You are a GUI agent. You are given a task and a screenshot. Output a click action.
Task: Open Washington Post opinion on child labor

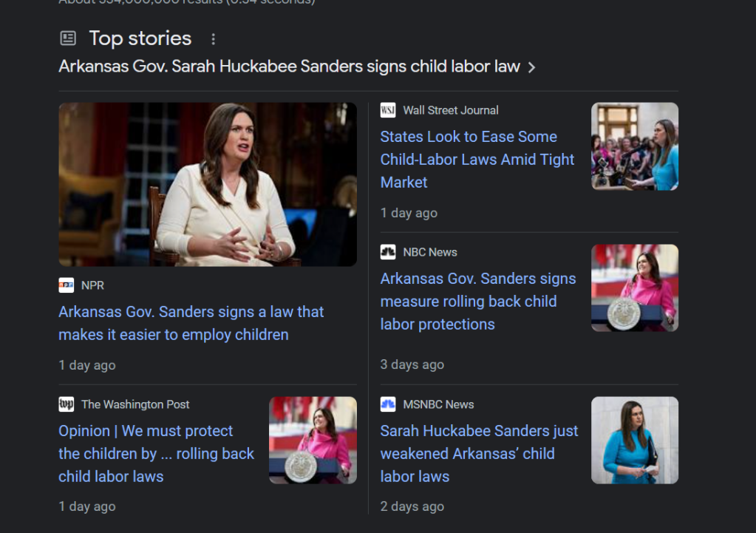tap(156, 453)
